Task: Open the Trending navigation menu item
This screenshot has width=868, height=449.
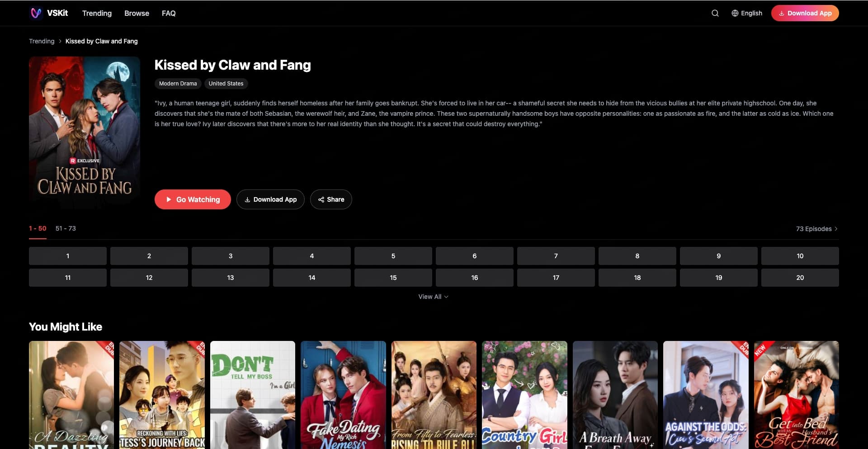Action: [97, 13]
